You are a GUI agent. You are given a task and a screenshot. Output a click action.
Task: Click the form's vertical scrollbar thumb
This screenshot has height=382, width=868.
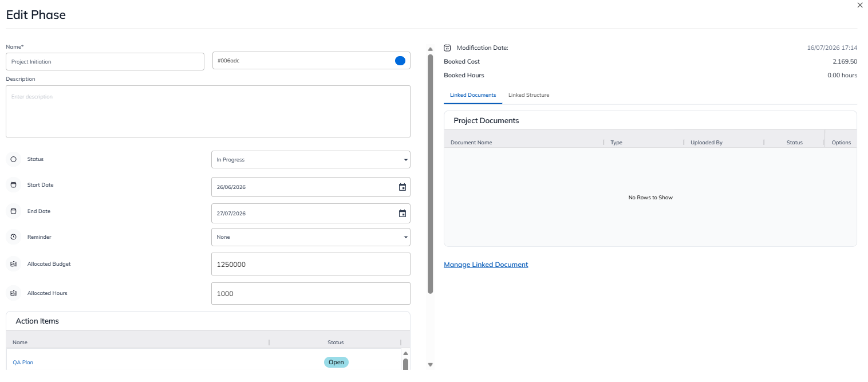(x=431, y=174)
